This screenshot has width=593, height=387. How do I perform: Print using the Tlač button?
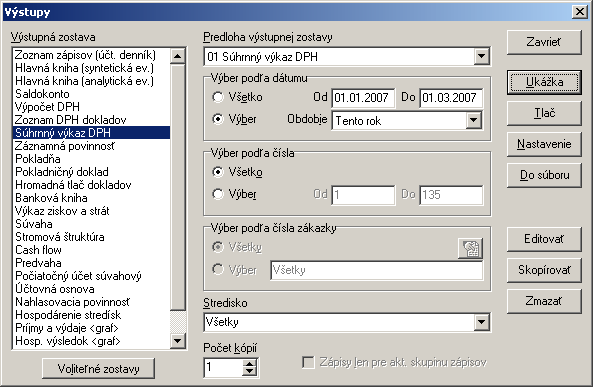544,113
